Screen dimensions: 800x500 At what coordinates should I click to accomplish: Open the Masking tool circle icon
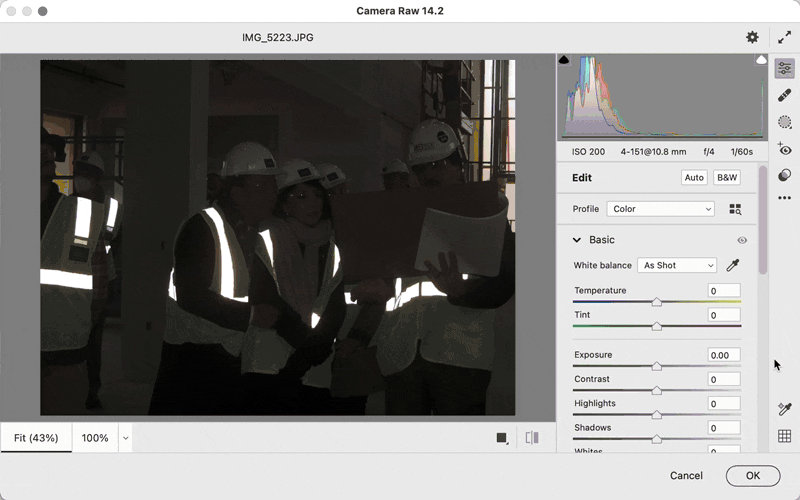pos(785,122)
